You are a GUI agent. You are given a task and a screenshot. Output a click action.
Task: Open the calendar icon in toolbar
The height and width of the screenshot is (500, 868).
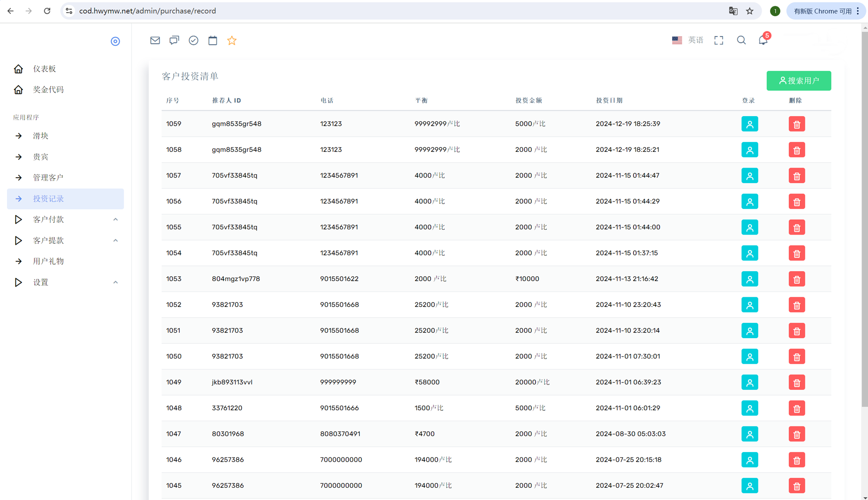pos(213,40)
